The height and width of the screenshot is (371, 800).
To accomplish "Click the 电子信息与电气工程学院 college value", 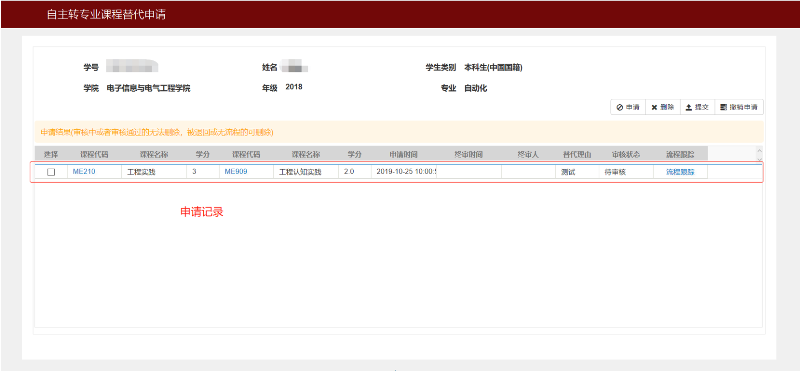I will pyautogui.click(x=148, y=88).
